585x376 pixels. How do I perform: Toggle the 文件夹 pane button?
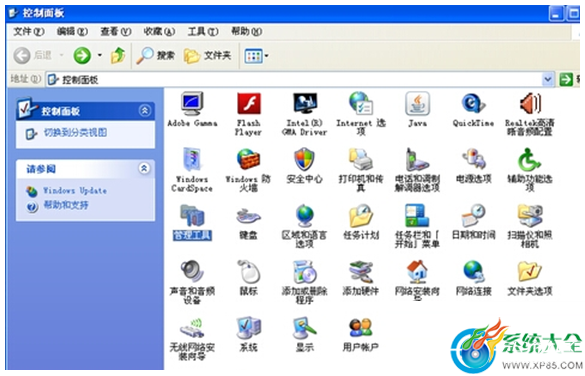coord(207,56)
